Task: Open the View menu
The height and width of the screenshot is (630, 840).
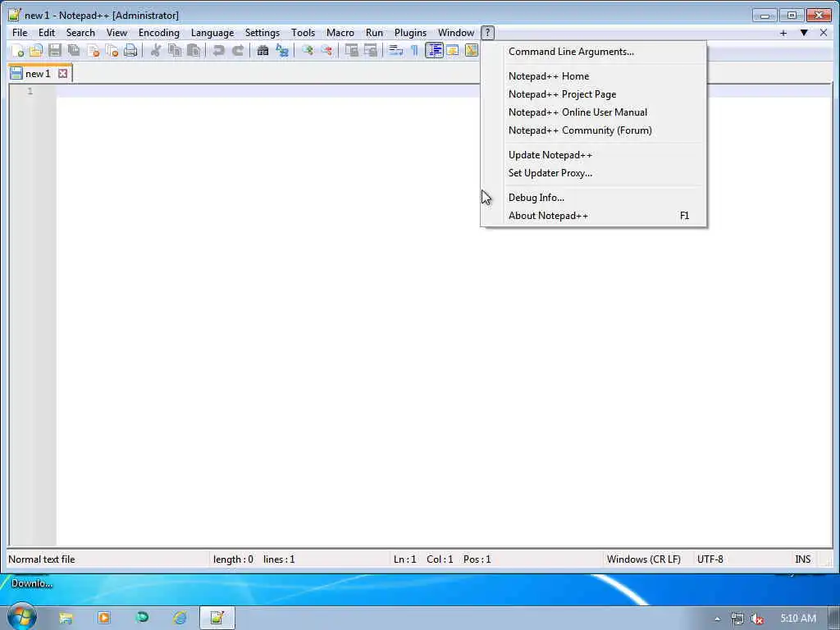Action: pos(116,33)
